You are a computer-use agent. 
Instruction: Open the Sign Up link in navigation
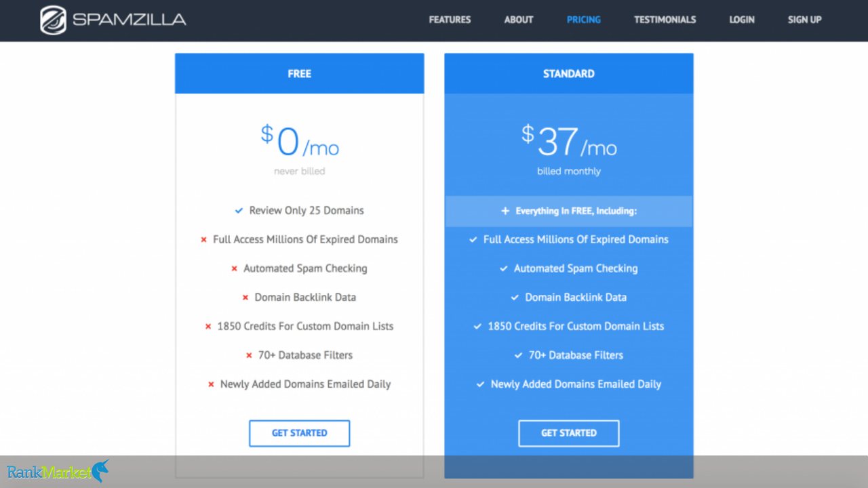(804, 20)
